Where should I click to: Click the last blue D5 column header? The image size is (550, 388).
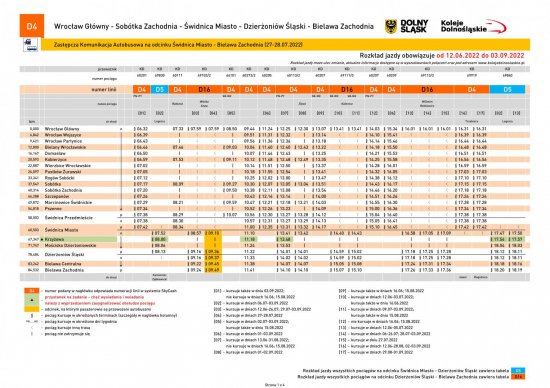pyautogui.click(x=507, y=89)
